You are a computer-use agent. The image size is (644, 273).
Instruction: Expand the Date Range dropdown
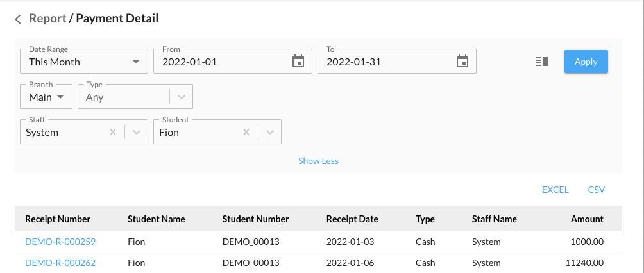[135, 62]
